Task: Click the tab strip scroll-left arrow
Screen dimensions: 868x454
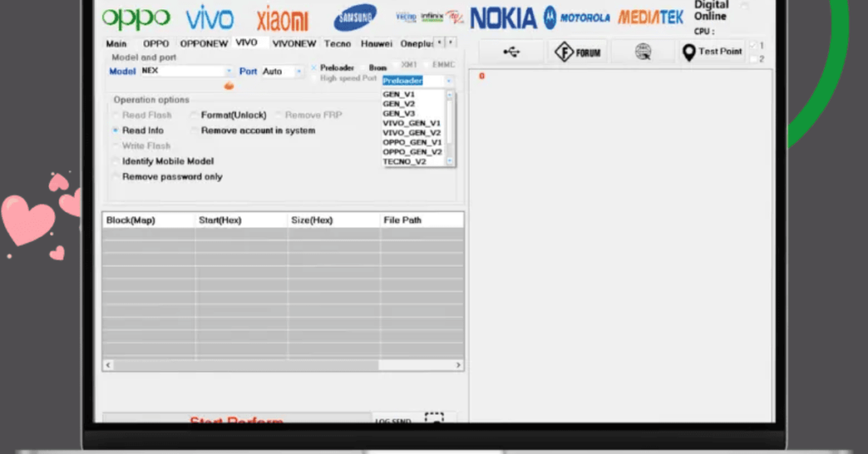Action: coord(440,42)
